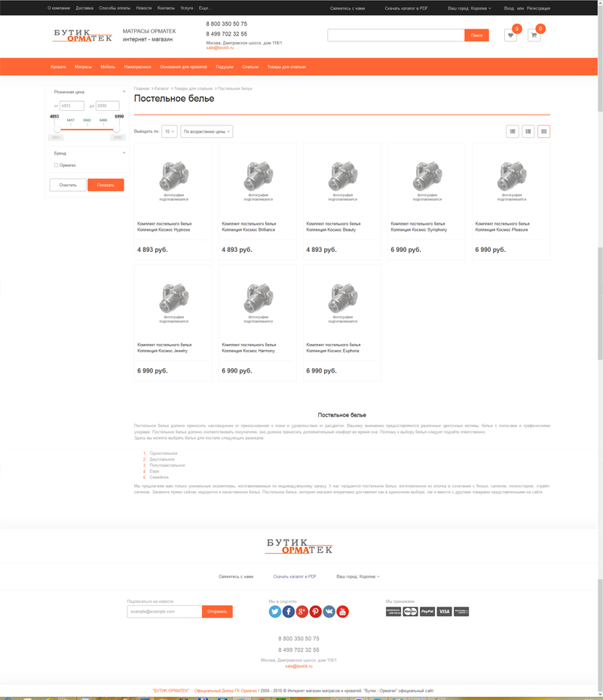The image size is (603, 700).
Task: Collapse the Бренд filter section
Action: 124,153
